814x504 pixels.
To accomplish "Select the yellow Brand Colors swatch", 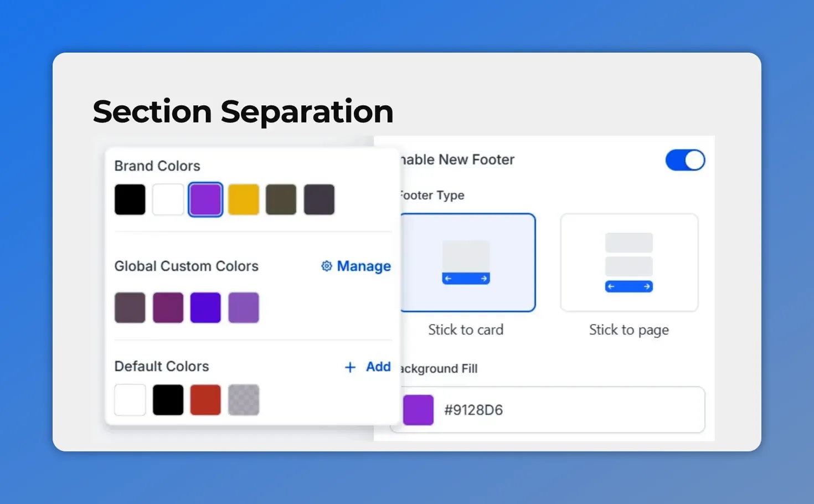I will point(243,199).
